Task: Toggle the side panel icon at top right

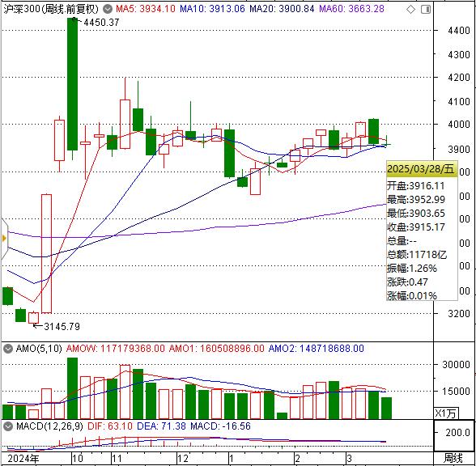Action: [x=426, y=10]
